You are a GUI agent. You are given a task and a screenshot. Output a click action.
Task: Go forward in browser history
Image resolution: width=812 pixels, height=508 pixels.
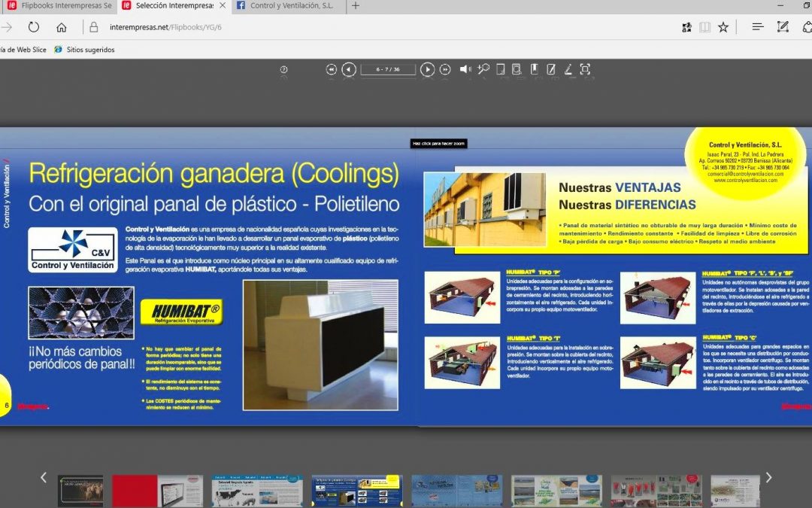click(x=7, y=27)
